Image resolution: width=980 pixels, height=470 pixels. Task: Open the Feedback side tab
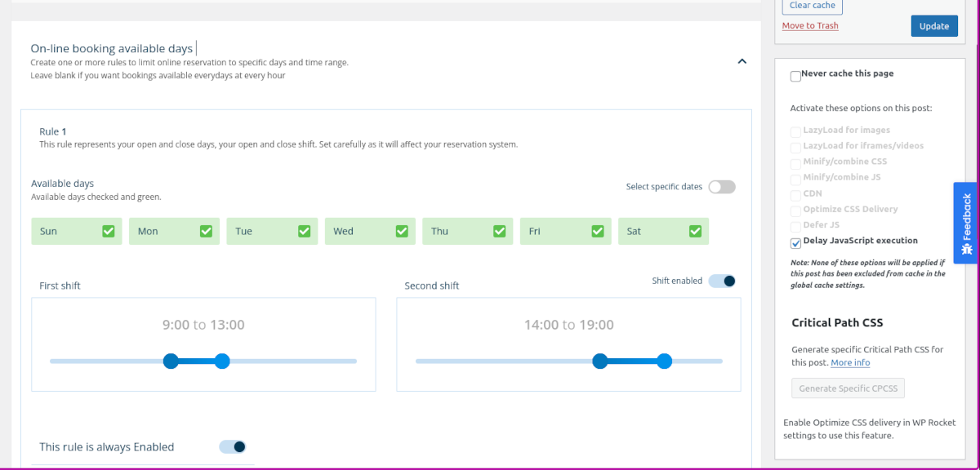pos(966,223)
